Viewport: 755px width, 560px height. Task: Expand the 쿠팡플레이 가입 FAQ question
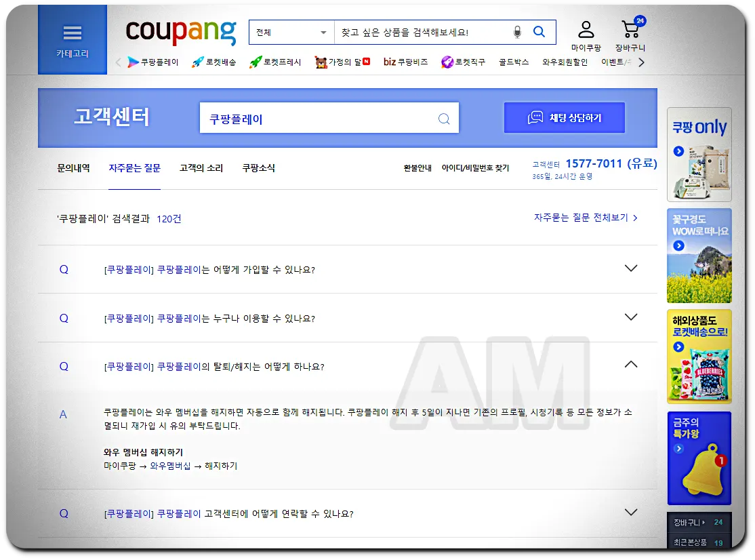pyautogui.click(x=631, y=268)
